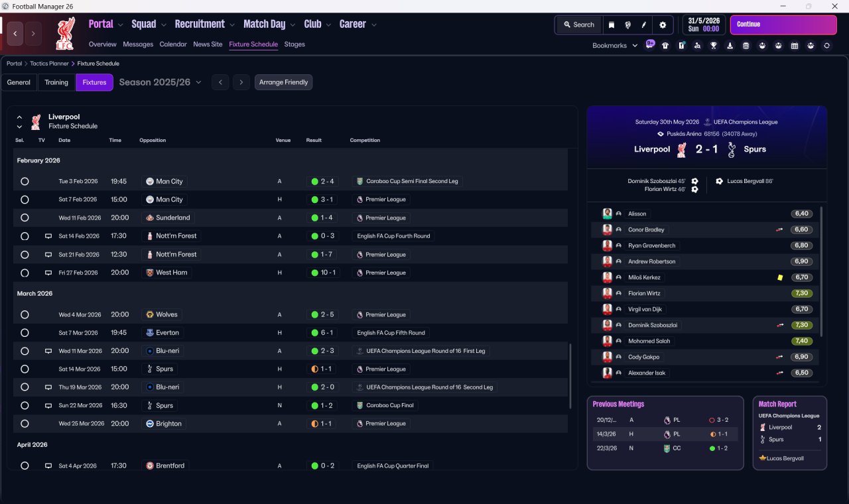This screenshot has width=849, height=504.
Task: Click the bookmark icon beside Search
Action: point(612,25)
